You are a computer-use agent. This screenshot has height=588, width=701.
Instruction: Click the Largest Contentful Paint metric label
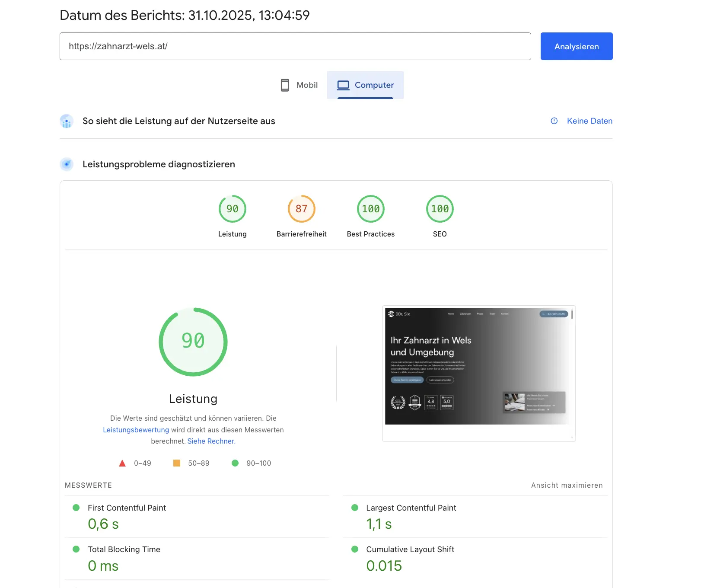(411, 508)
